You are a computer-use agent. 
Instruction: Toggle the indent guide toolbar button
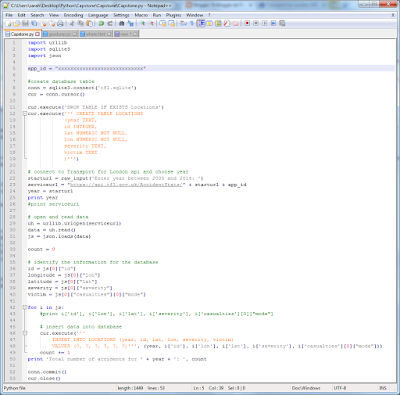pyautogui.click(x=201, y=23)
